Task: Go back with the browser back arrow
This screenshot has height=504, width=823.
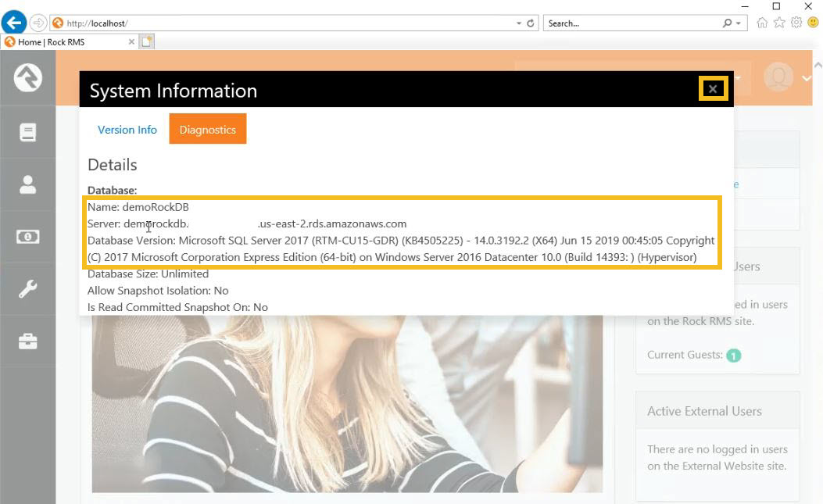Action: click(x=14, y=23)
